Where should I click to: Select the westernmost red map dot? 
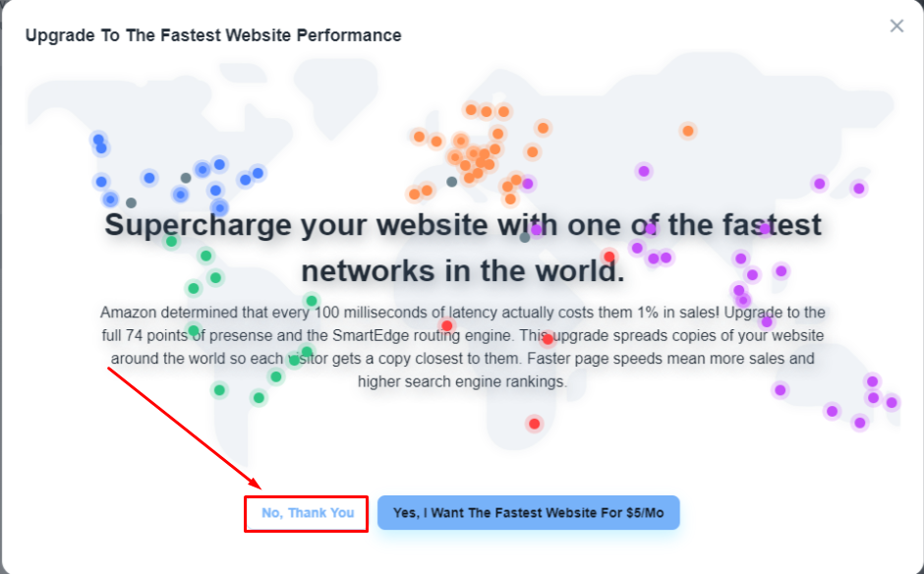pos(447,325)
